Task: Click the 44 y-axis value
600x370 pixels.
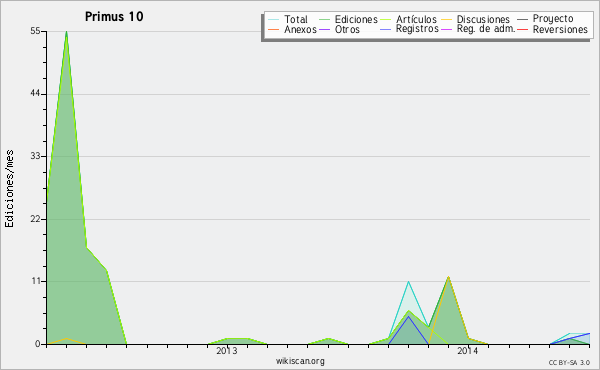Action: click(x=35, y=93)
